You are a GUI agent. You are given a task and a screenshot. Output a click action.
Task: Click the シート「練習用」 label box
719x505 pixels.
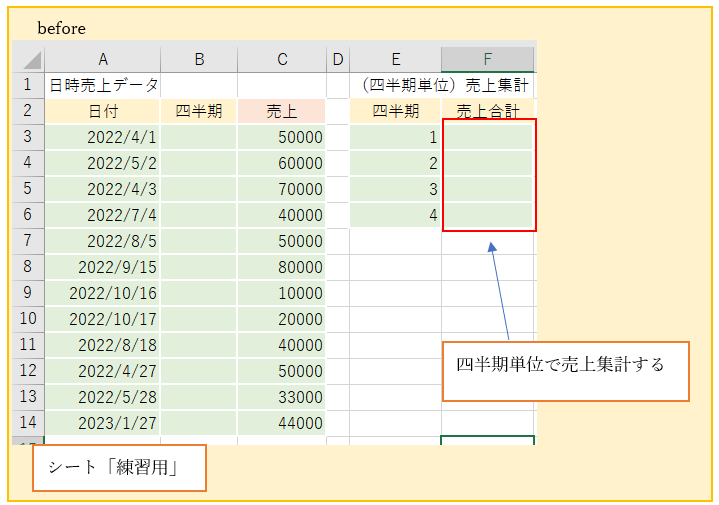(x=119, y=468)
